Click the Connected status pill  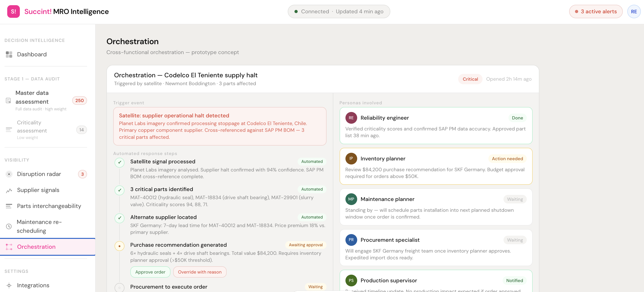click(x=339, y=11)
